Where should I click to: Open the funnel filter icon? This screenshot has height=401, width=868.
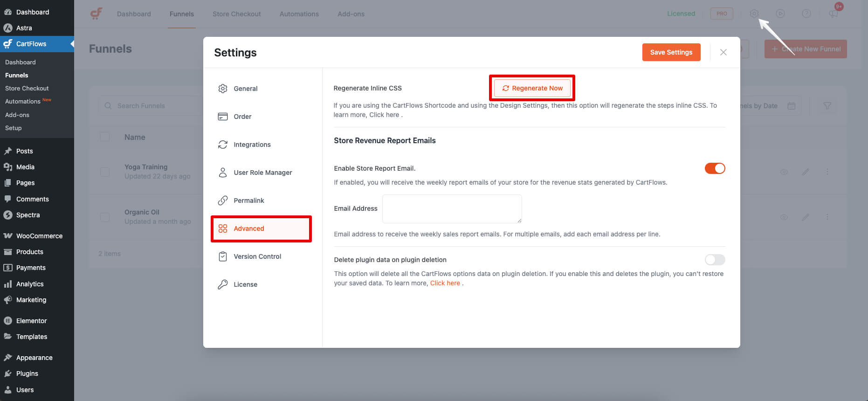tap(827, 106)
